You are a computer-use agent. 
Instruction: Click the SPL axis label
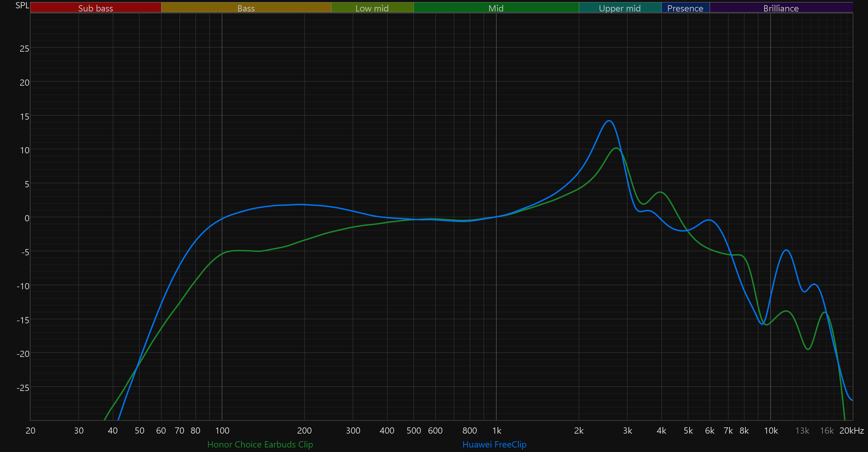(22, 5)
